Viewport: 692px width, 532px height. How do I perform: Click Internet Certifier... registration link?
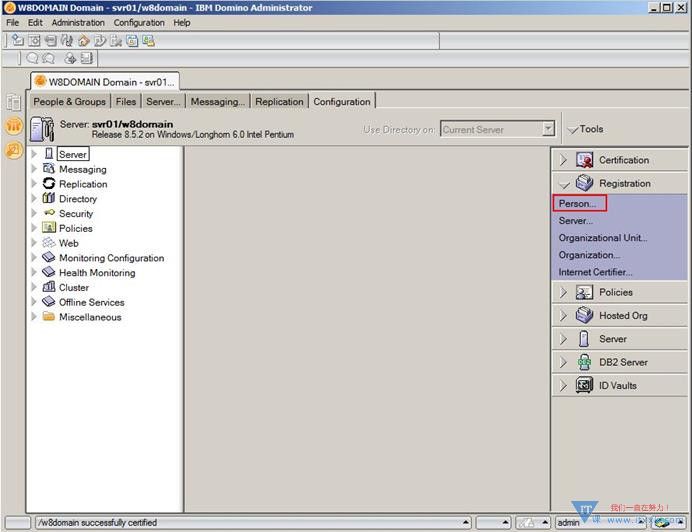595,272
